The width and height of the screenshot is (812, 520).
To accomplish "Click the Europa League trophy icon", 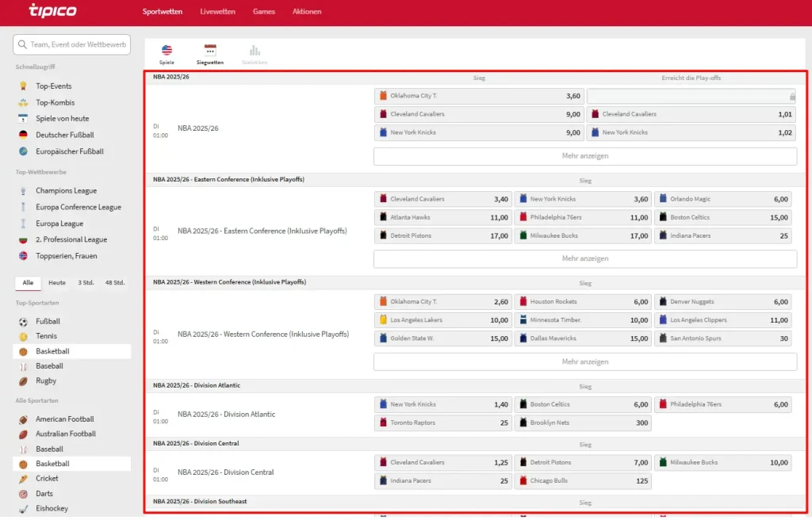I will [23, 224].
